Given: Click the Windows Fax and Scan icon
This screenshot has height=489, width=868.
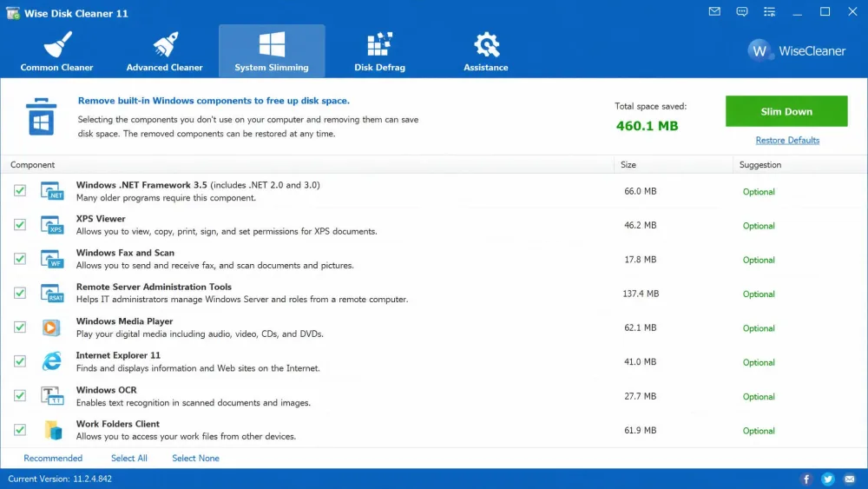Looking at the screenshot, I should click(52, 259).
